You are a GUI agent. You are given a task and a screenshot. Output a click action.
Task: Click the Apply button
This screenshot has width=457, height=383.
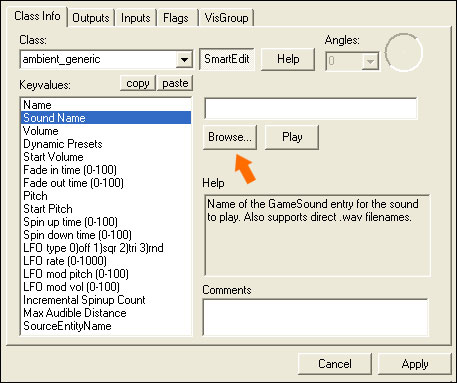click(415, 364)
